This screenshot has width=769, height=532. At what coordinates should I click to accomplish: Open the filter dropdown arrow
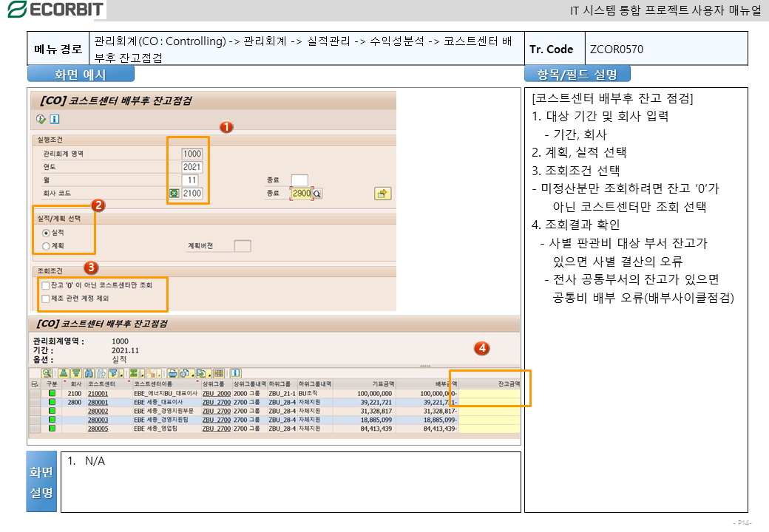(x=121, y=375)
